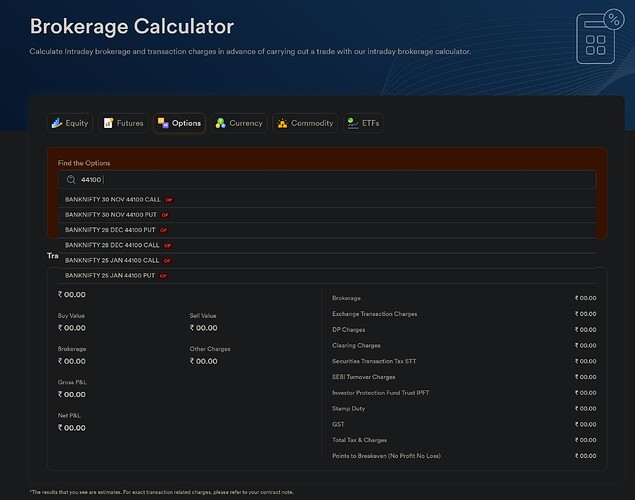This screenshot has height=500, width=635.
Task: Click the estimates disclaimer footnote
Action: tap(162, 492)
